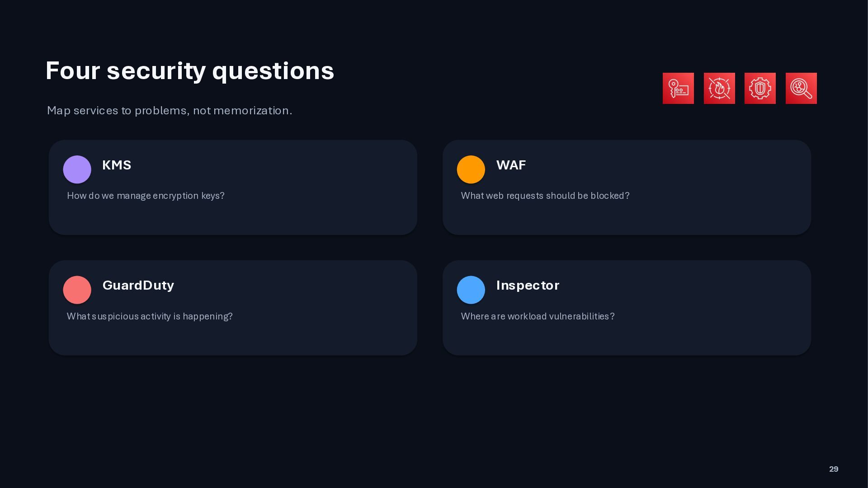Click the Inspector magnifying glass icon
This screenshot has height=488, width=868.
click(x=801, y=88)
